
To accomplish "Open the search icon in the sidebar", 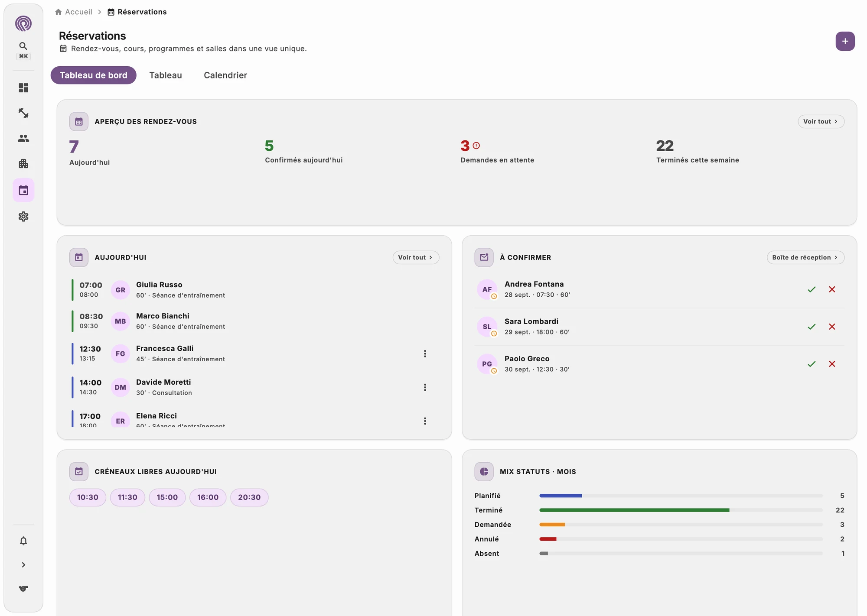I will [x=23, y=46].
